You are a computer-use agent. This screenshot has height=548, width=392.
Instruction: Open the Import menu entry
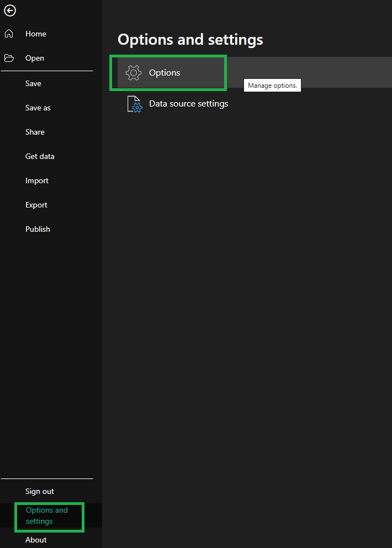coord(37,180)
